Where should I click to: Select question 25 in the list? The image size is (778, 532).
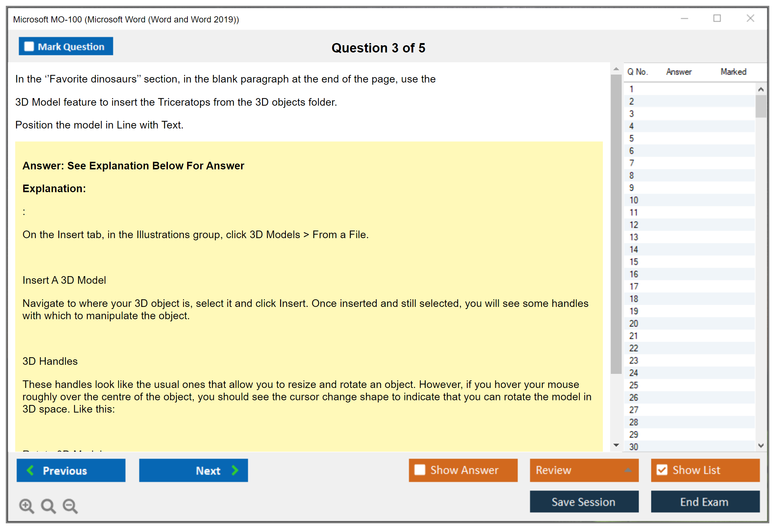634,385
